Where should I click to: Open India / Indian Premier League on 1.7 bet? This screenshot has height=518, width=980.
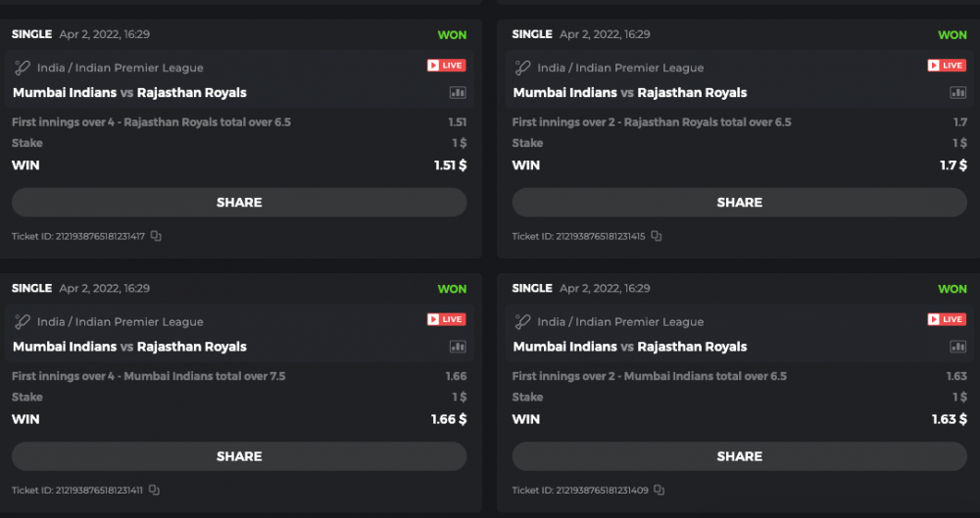click(620, 68)
